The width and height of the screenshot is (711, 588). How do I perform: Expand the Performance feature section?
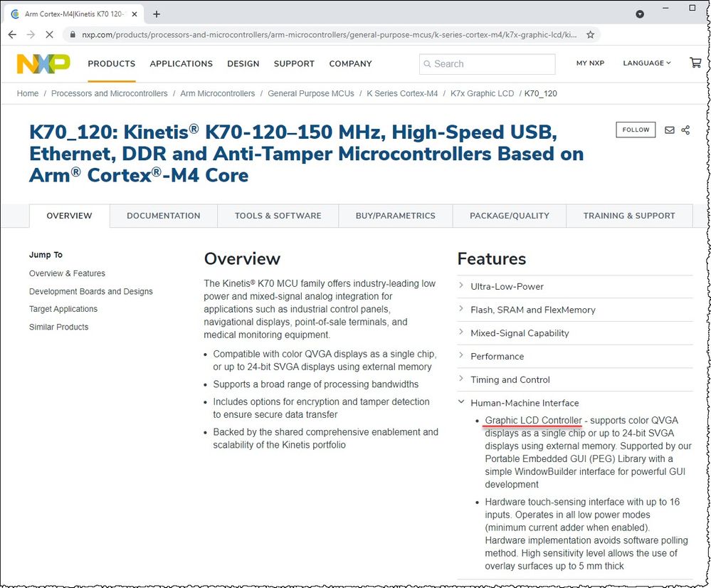click(575, 356)
